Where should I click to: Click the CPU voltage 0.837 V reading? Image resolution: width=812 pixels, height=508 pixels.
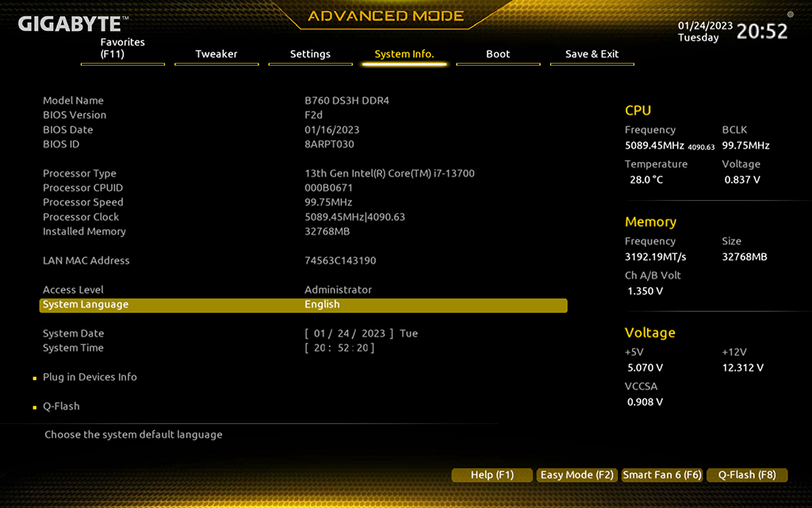tap(742, 180)
